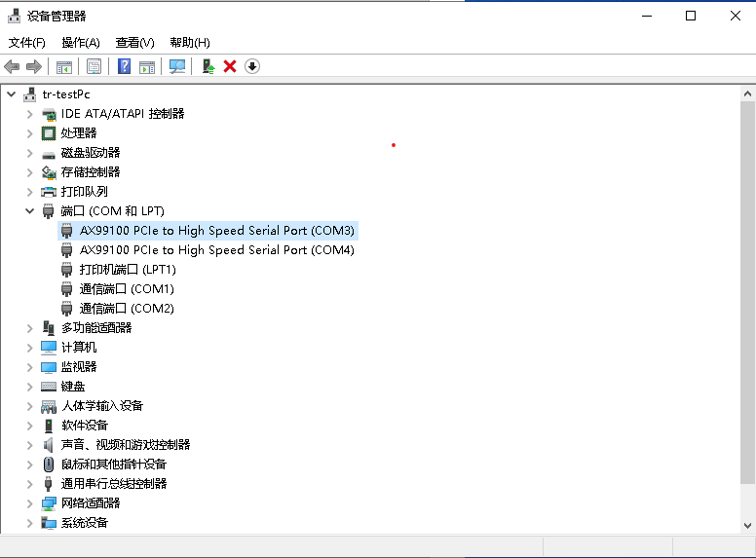Viewport: 756px width, 558px height.
Task: Expand IDE ATA/ATAPI 控制器 node
Action: (x=30, y=114)
